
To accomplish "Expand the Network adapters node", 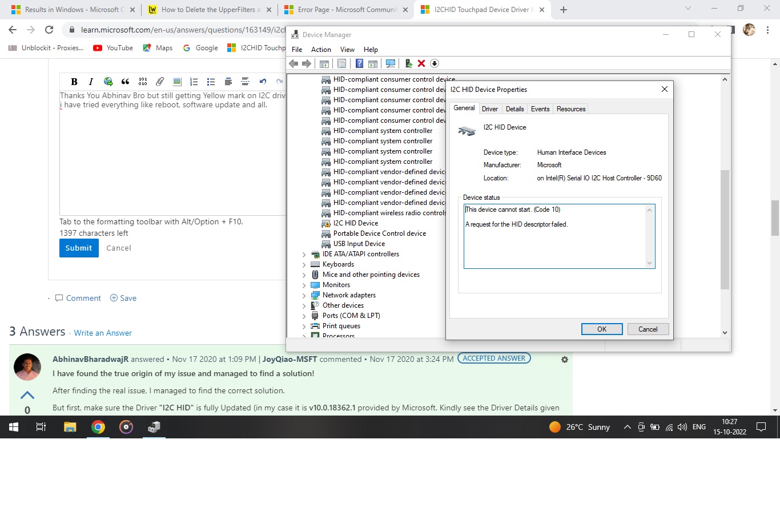I will click(304, 296).
